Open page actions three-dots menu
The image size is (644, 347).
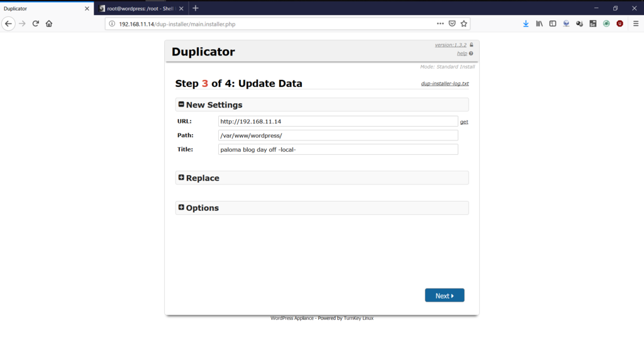click(x=440, y=23)
